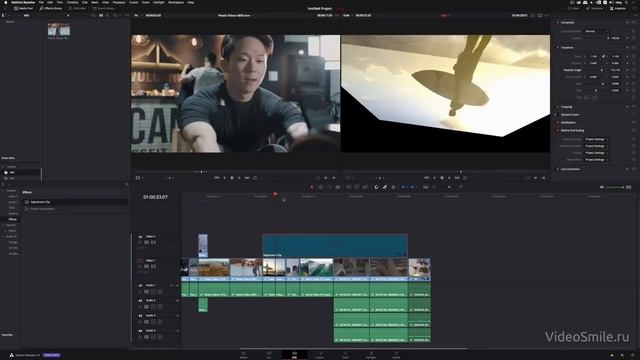Open the Inspector panel button
Viewport: 640px width, 360px height.
618,8
